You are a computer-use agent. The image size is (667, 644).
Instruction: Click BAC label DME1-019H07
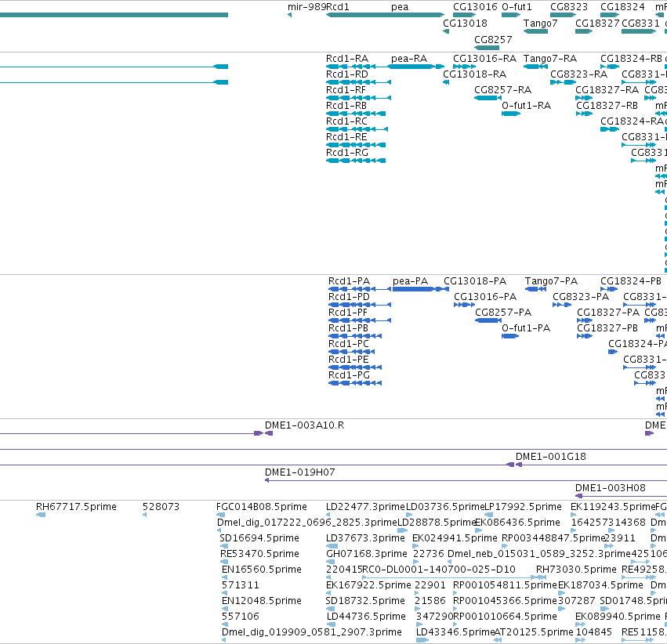point(299,472)
